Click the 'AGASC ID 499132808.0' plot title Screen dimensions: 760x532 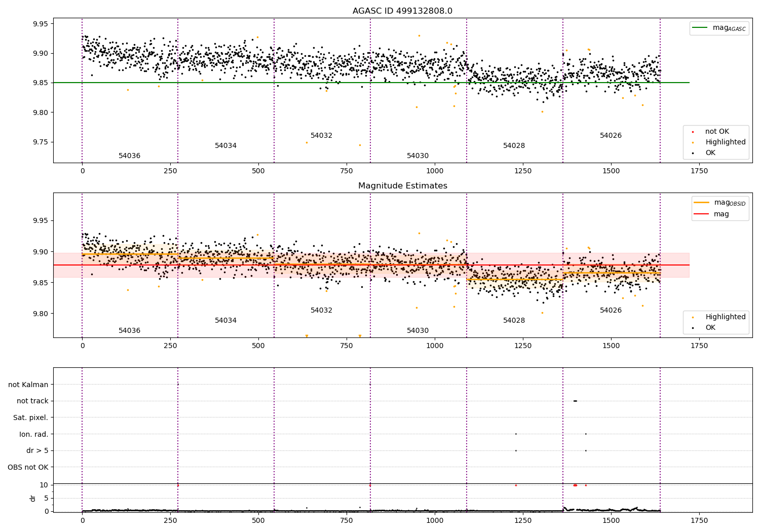[402, 11]
